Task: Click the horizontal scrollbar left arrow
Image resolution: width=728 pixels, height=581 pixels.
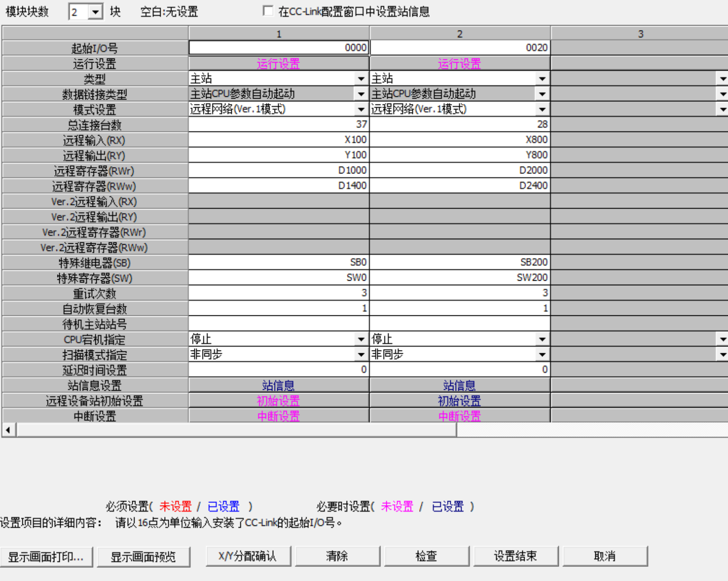Action: (8, 430)
